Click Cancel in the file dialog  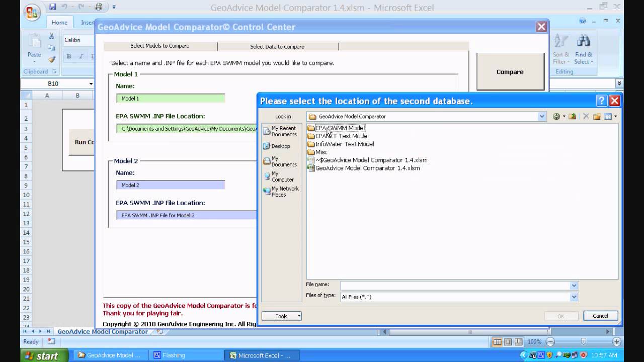600,316
